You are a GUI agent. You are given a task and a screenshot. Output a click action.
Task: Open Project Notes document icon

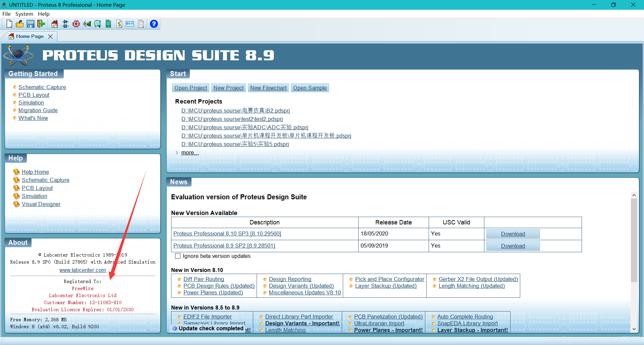(x=141, y=24)
